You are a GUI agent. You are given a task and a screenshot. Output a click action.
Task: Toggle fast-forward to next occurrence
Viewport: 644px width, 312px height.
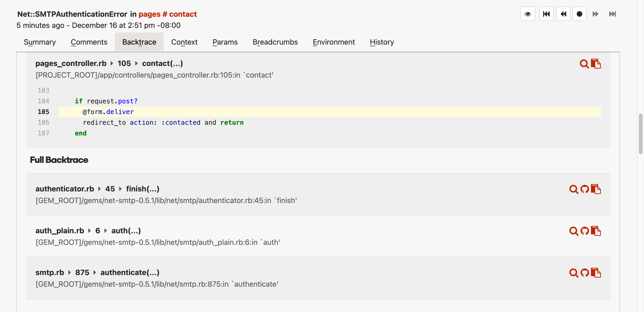tap(595, 14)
